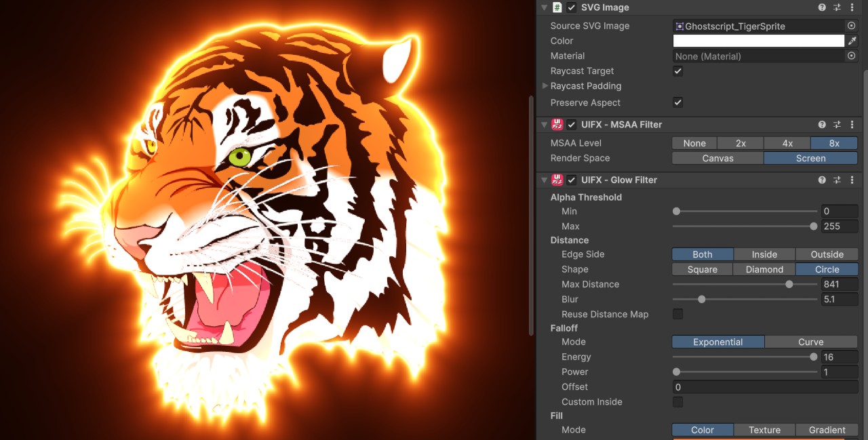Screen dimensions: 868x440
Task: Uncheck the Raycast Target option
Action: point(677,71)
